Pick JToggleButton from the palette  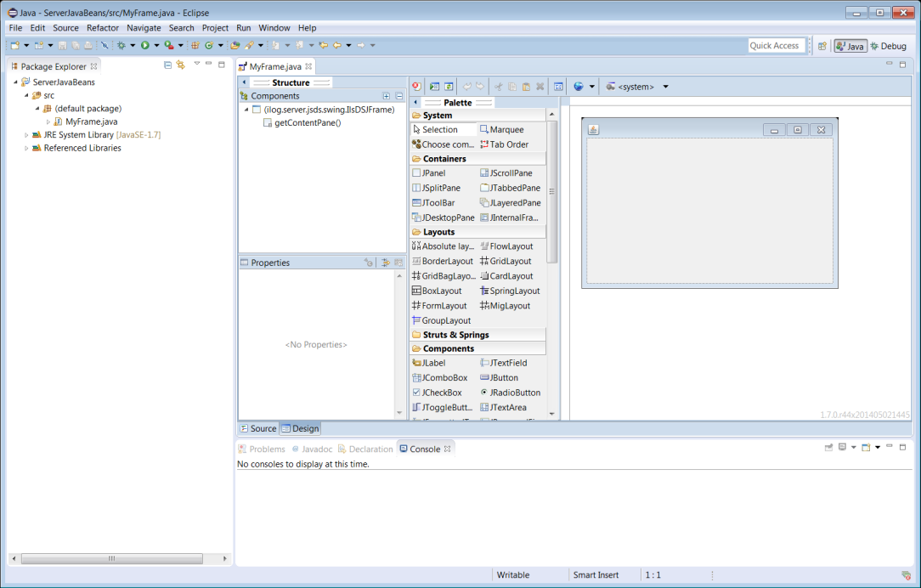pos(447,408)
